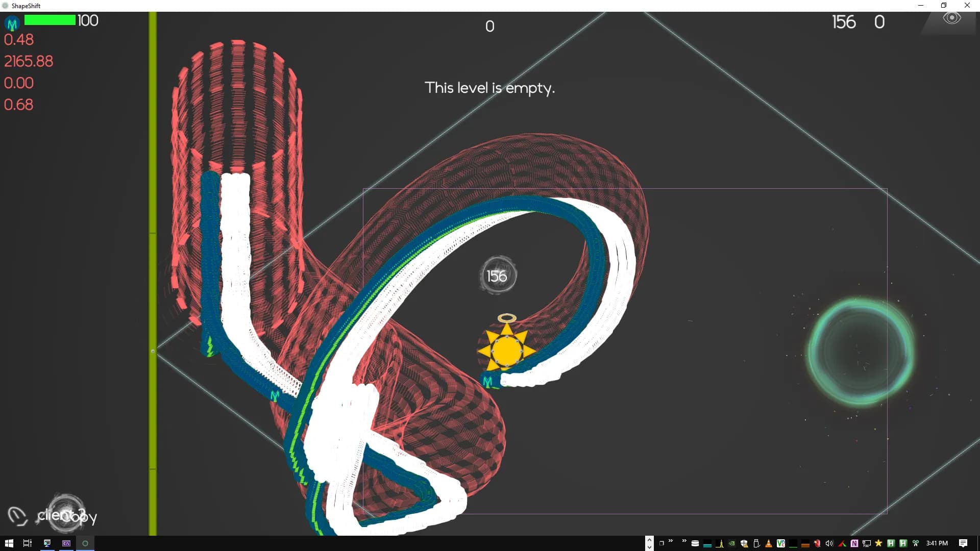Screen dimensions: 980x551
Task: Click the swirling white orb icon
Action: 65,512
